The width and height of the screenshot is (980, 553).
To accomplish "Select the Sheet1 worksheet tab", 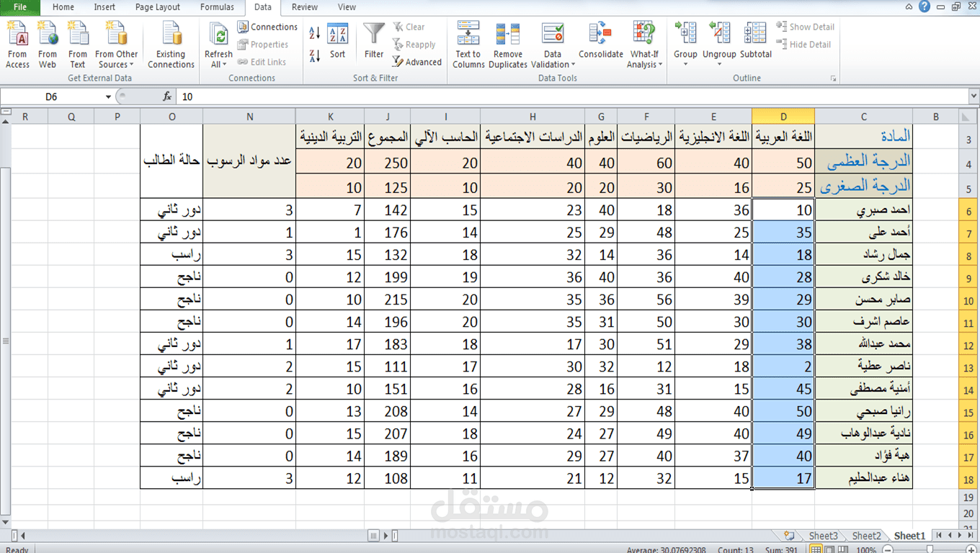I will point(909,536).
